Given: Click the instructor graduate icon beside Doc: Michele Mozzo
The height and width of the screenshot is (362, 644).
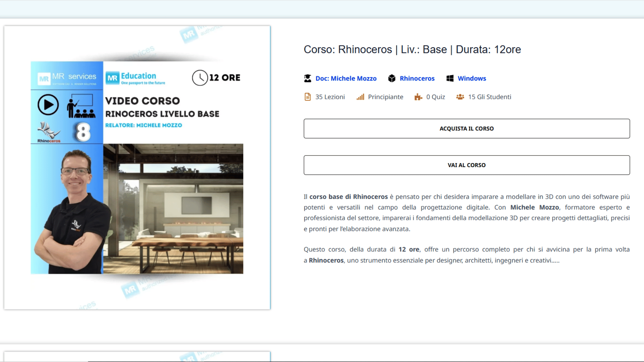Looking at the screenshot, I should tap(308, 78).
